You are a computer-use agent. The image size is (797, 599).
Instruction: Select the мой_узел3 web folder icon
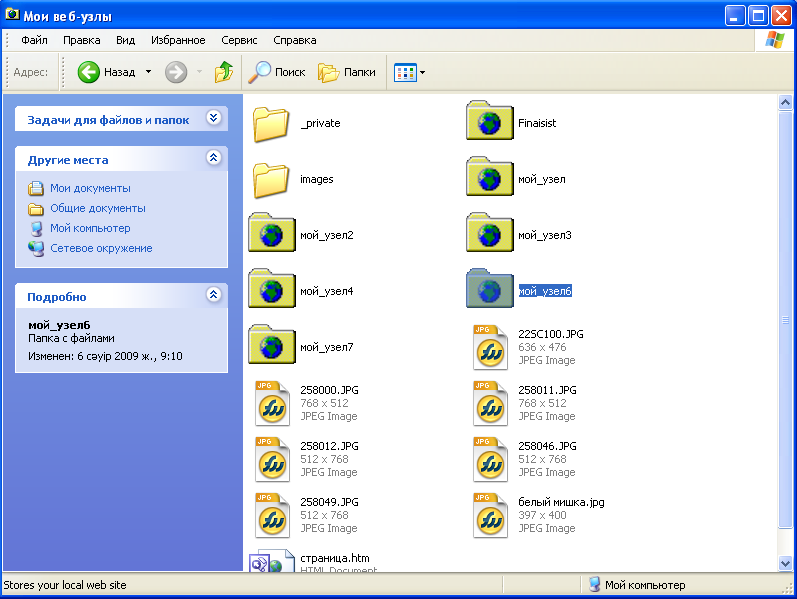click(x=489, y=232)
